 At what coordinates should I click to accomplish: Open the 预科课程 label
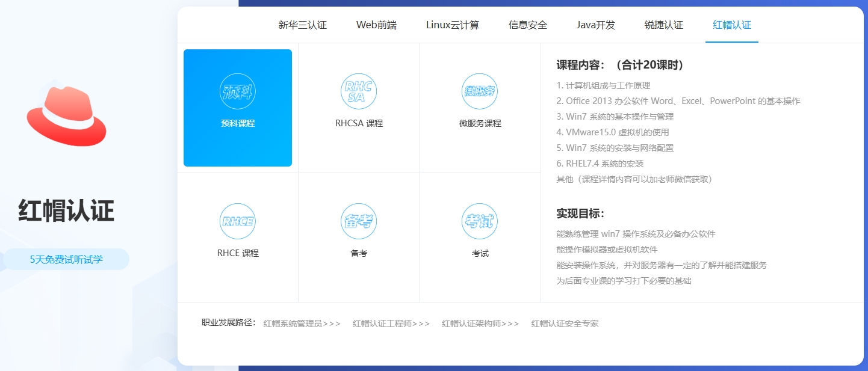click(x=238, y=123)
